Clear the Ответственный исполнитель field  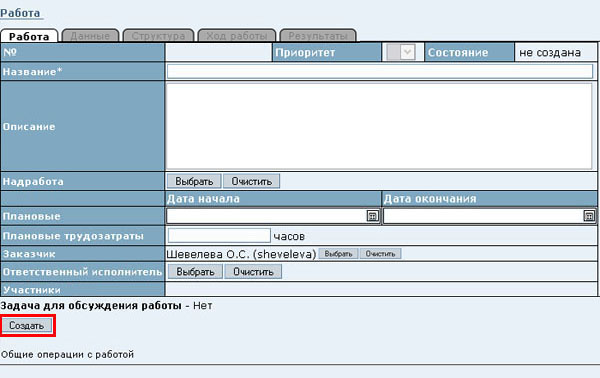pyautogui.click(x=253, y=272)
